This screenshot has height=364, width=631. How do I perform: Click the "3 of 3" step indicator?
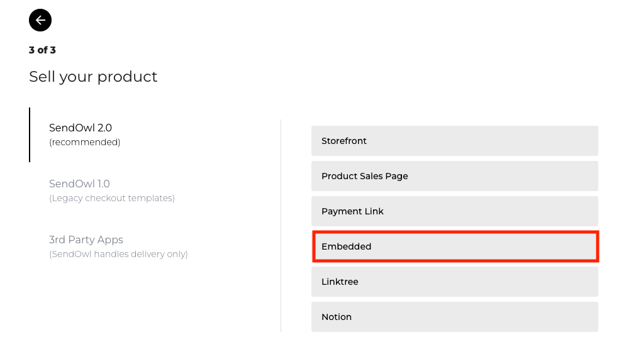point(42,50)
